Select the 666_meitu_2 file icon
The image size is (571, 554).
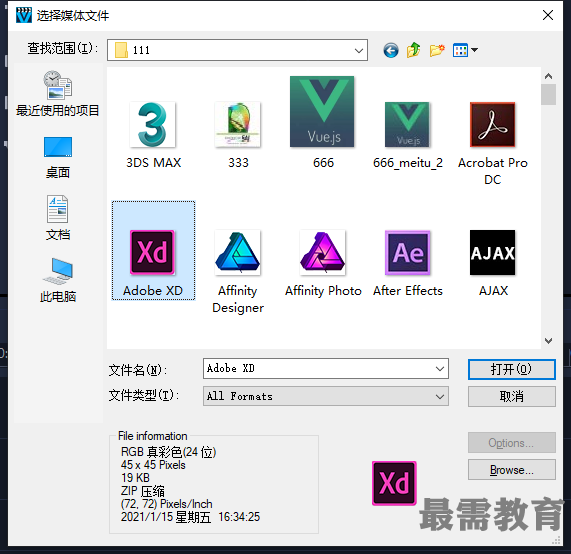(407, 125)
